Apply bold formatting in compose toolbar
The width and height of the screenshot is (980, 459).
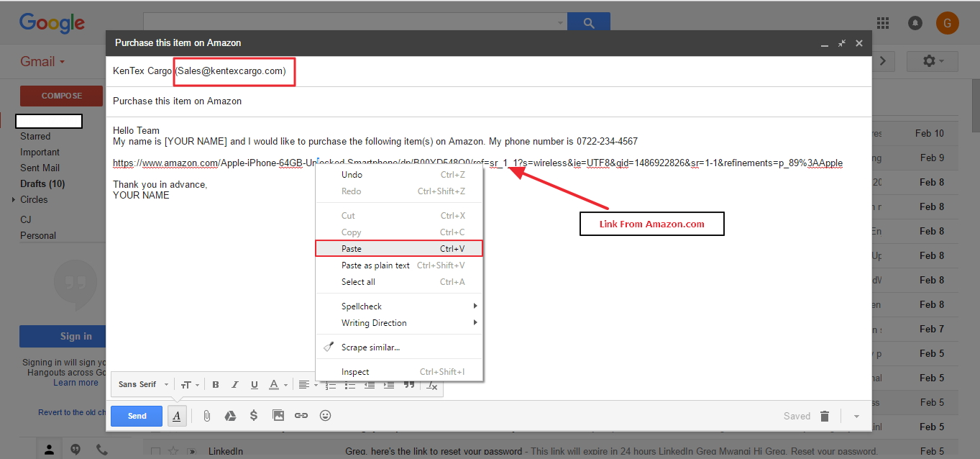pyautogui.click(x=215, y=385)
